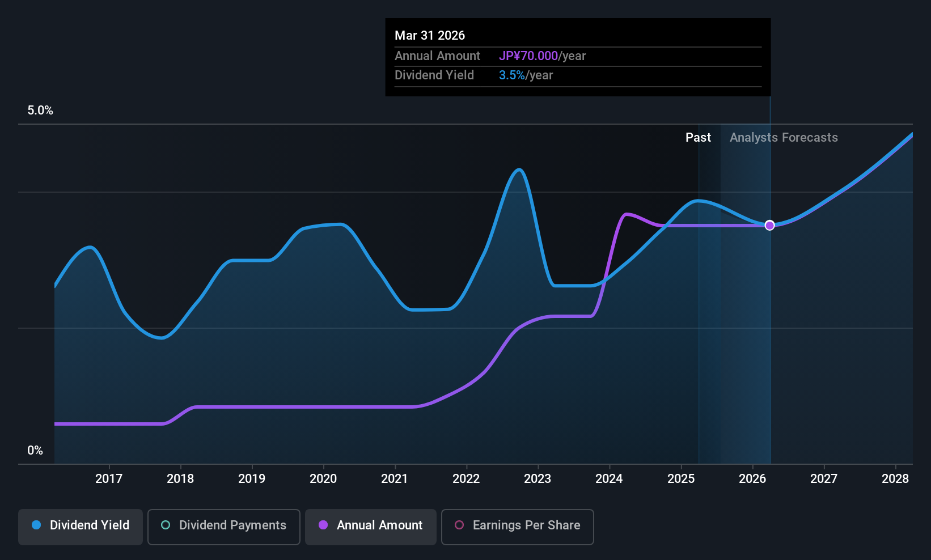The image size is (931, 560).
Task: Show the Earnings Per Share series
Action: [517, 526]
